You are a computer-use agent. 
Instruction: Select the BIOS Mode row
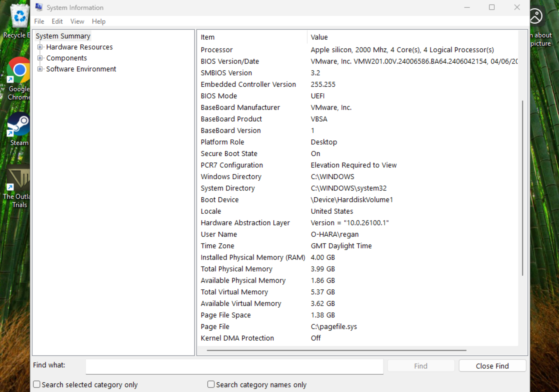click(358, 96)
